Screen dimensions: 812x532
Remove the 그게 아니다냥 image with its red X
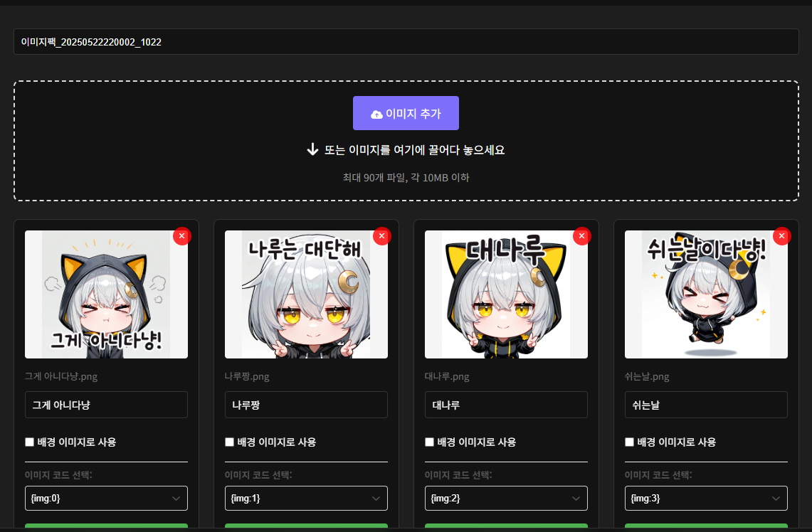[x=181, y=236]
